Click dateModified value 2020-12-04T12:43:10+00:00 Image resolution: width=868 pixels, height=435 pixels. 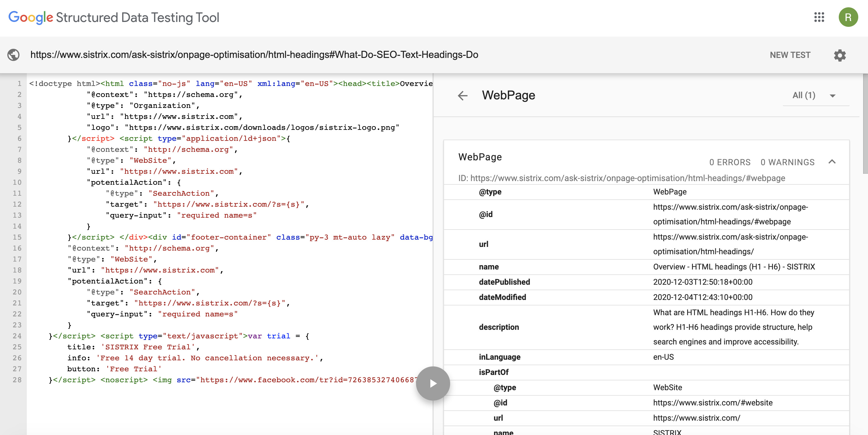(702, 297)
